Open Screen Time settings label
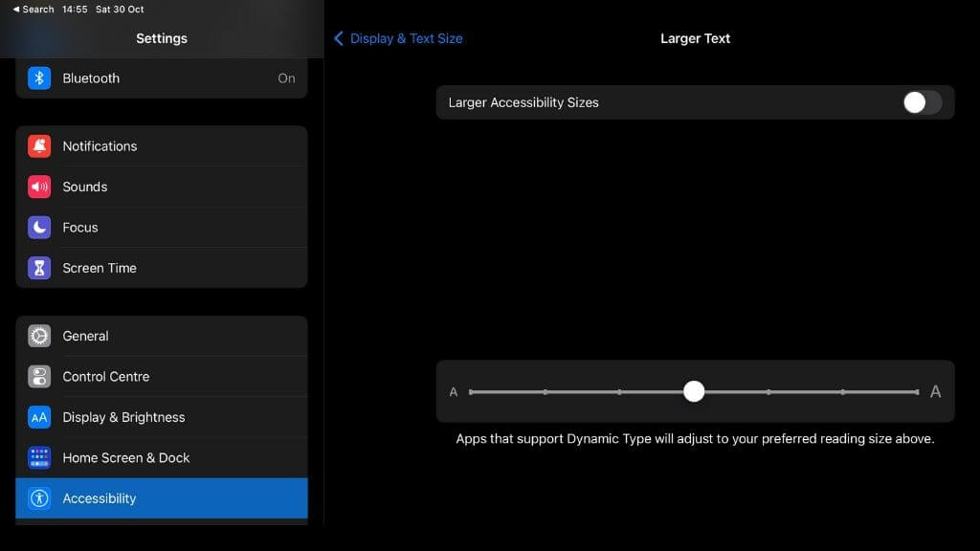The width and height of the screenshot is (980, 551). click(x=100, y=268)
